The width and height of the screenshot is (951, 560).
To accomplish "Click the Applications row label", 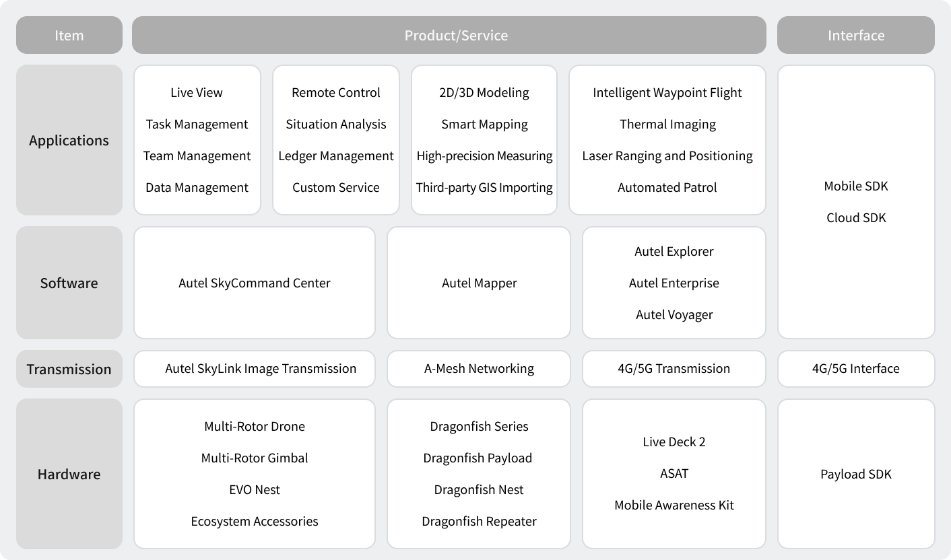I will click(69, 140).
